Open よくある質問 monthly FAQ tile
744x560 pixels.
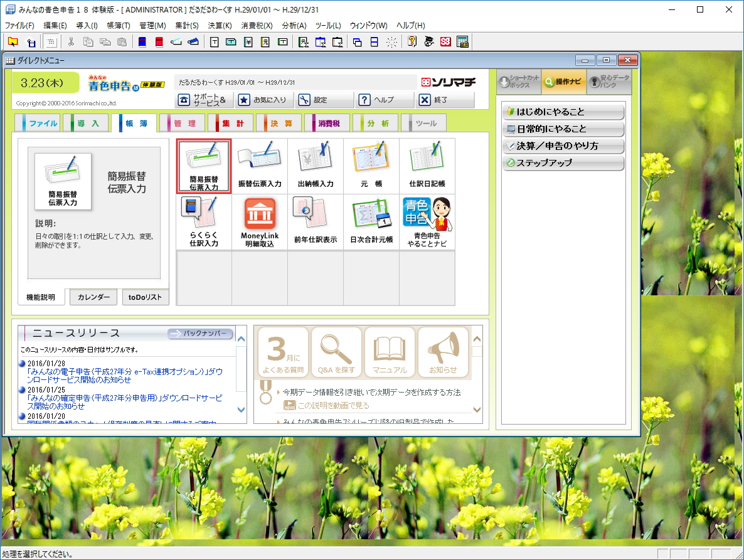(x=284, y=352)
